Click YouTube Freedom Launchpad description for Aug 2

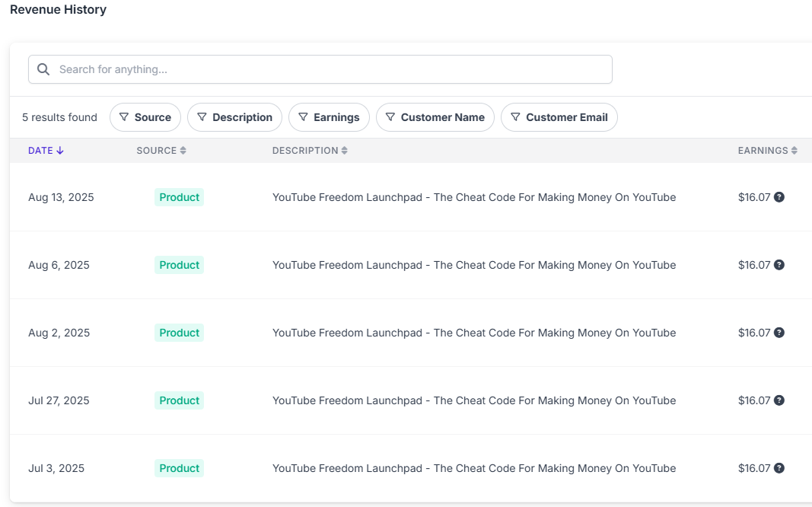pos(474,333)
